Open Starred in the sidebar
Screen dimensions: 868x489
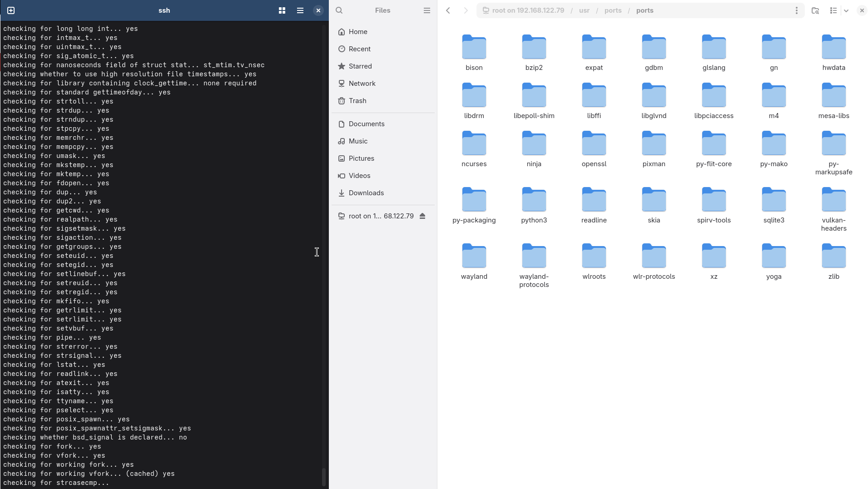(x=360, y=66)
